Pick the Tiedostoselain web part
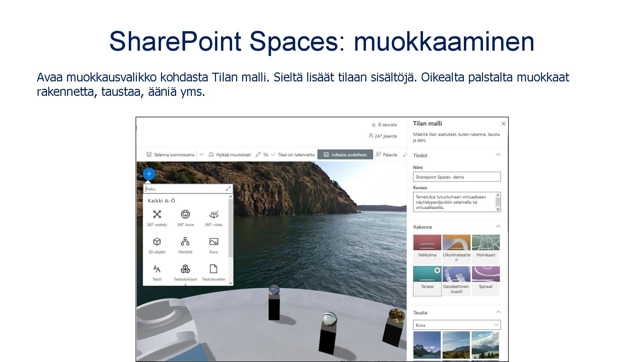Screen dimensions: 644x362 214,273
